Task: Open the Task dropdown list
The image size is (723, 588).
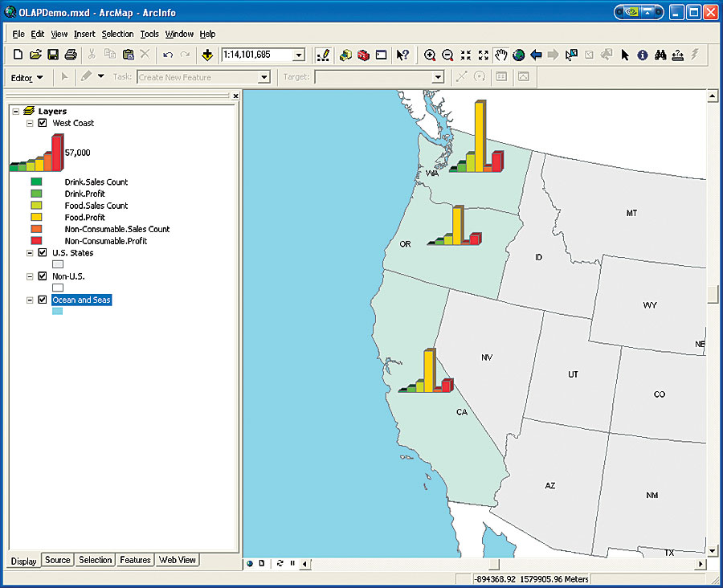Action: 264,77
